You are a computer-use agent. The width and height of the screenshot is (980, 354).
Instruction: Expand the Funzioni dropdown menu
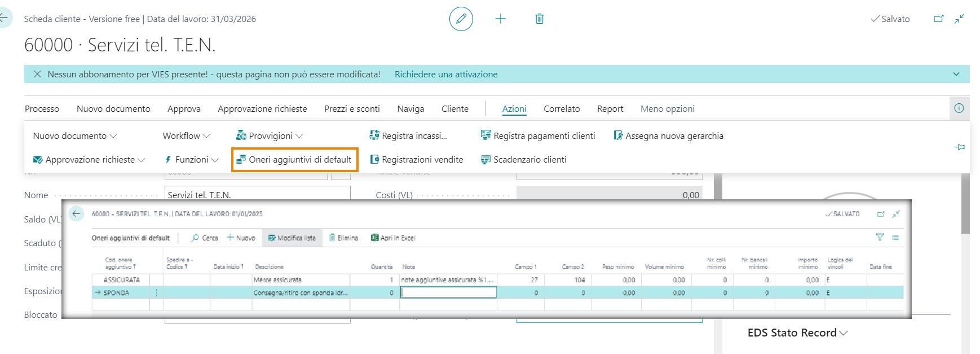(x=191, y=160)
